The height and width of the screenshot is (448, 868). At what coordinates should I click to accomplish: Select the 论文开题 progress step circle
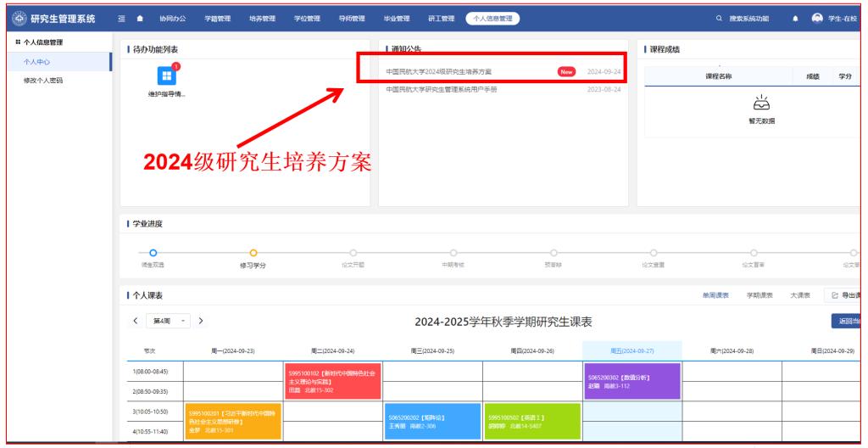click(x=353, y=251)
